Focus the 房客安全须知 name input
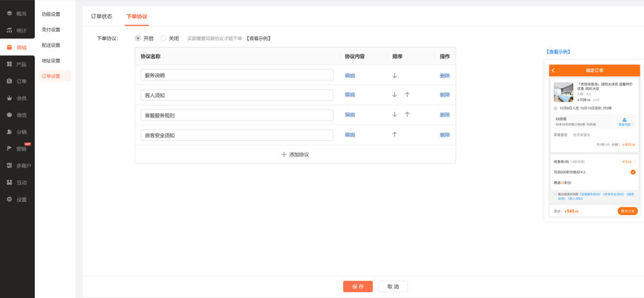Image resolution: width=644 pixels, height=298 pixels. point(237,135)
